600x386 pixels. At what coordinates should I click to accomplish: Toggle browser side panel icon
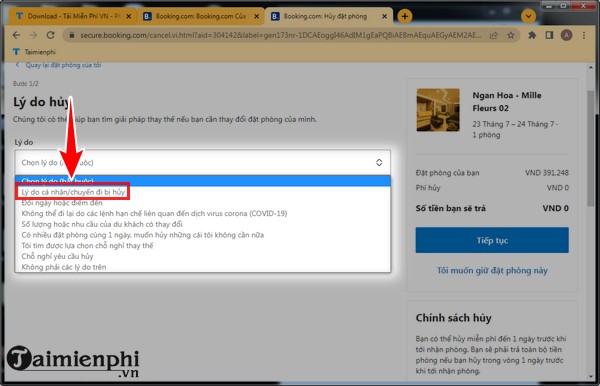coord(549,35)
